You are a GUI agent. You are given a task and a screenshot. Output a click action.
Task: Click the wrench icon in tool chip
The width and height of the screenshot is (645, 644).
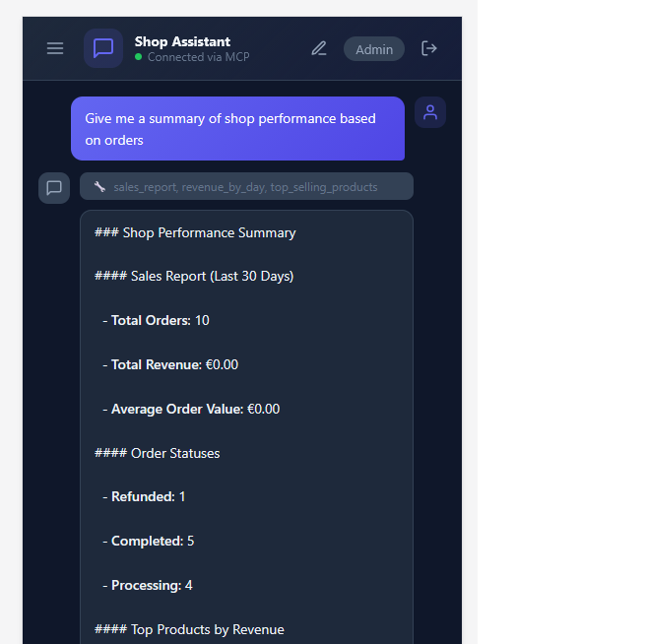tap(99, 187)
